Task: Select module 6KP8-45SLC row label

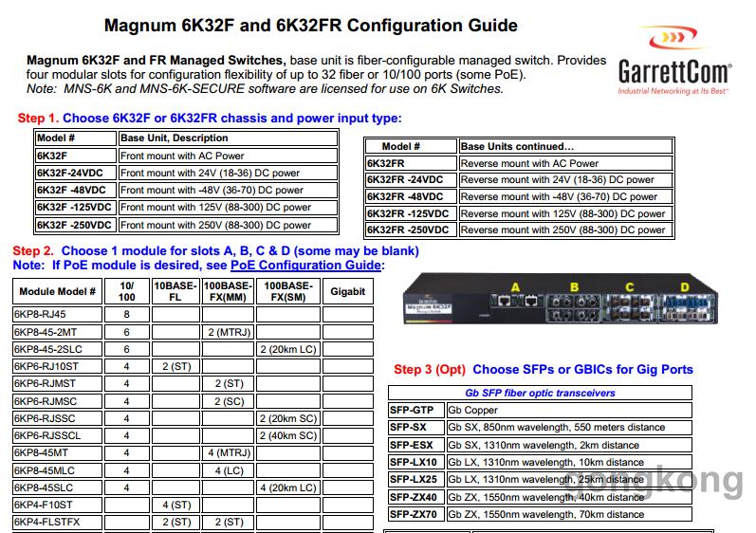Action: [57, 487]
